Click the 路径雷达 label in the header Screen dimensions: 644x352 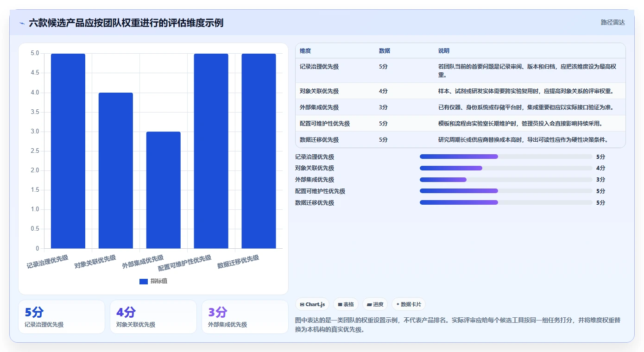(x=612, y=22)
